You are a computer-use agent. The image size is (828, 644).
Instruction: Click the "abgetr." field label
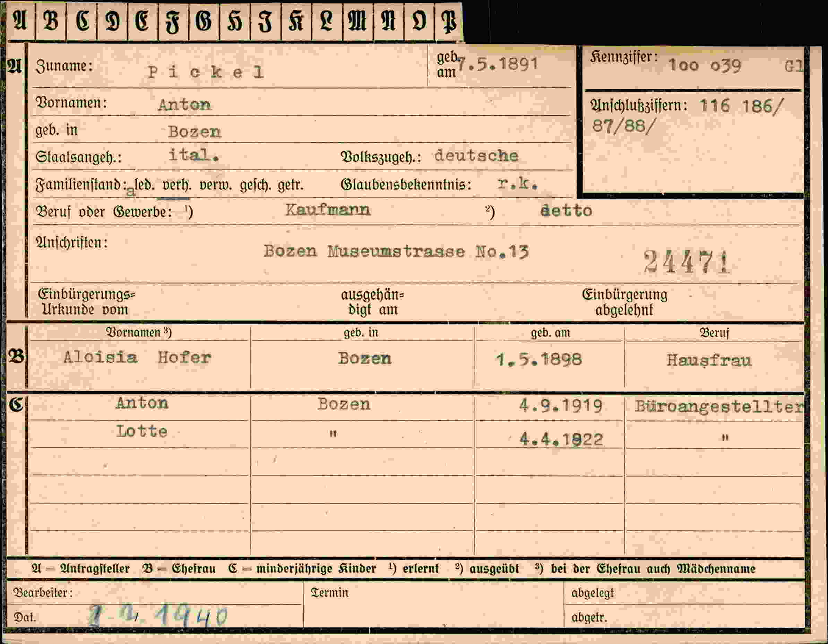[589, 618]
